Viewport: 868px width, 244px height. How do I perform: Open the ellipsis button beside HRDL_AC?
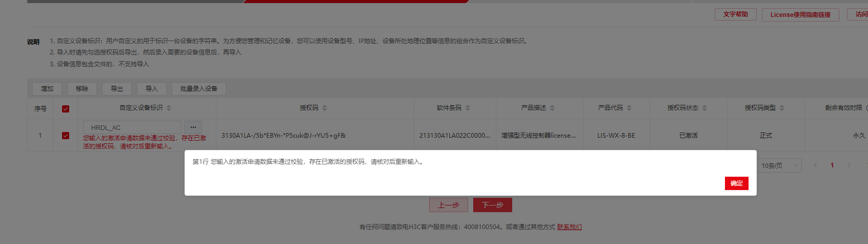(x=193, y=127)
